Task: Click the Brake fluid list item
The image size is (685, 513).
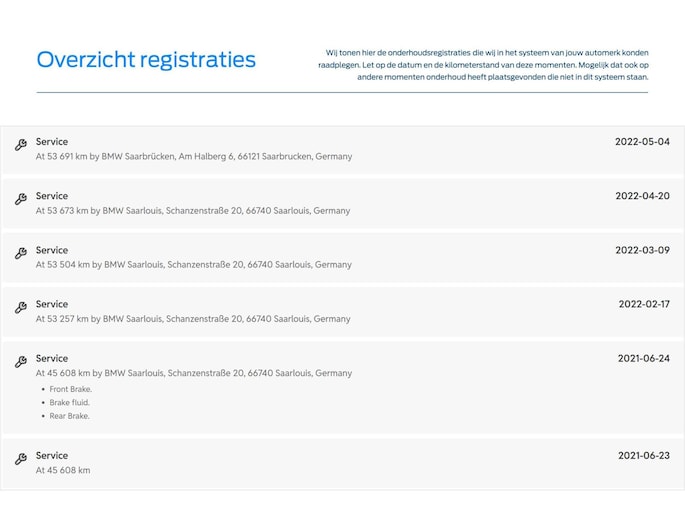Action: click(69, 402)
